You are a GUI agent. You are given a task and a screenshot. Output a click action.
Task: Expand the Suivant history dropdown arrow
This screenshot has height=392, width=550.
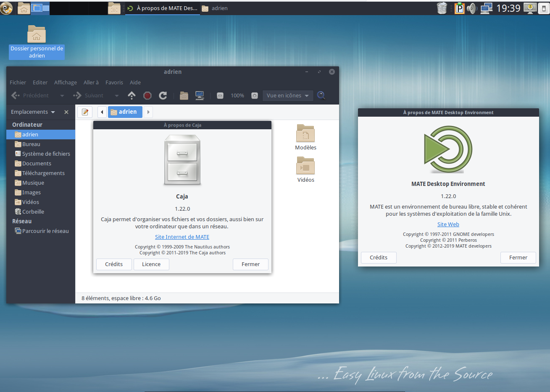coord(117,96)
